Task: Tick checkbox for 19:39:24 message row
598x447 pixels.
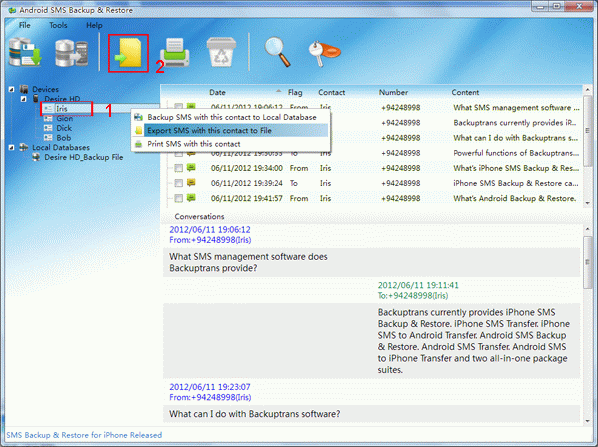Action: point(178,183)
